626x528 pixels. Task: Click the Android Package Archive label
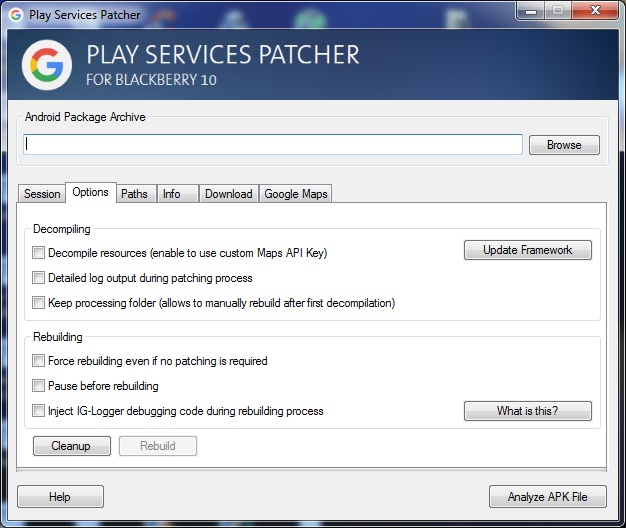85,117
